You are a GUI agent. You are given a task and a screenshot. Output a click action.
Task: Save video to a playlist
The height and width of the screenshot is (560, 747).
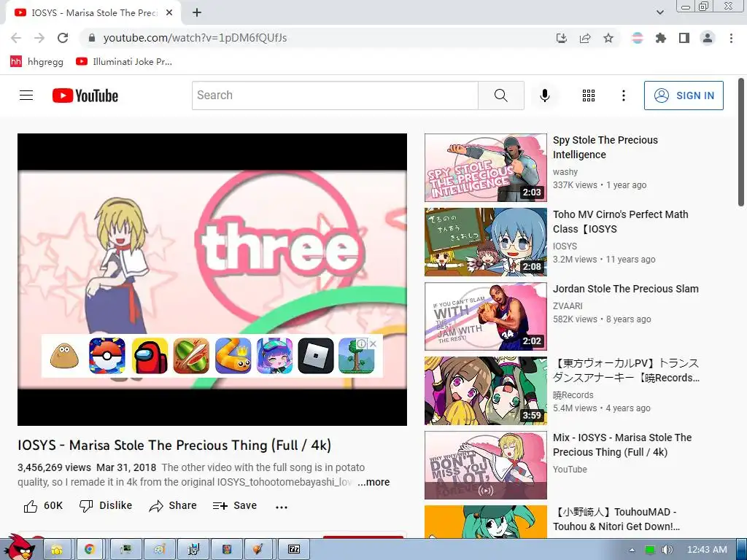235,506
